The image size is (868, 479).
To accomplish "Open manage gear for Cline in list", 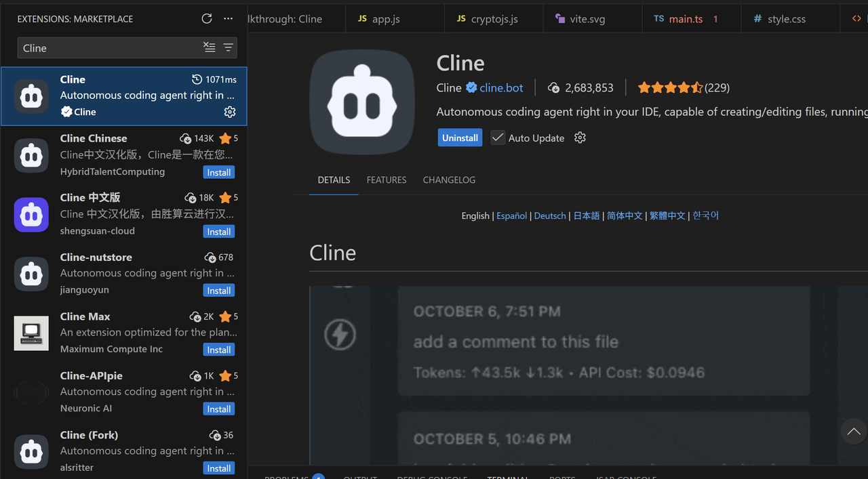I will [x=230, y=112].
